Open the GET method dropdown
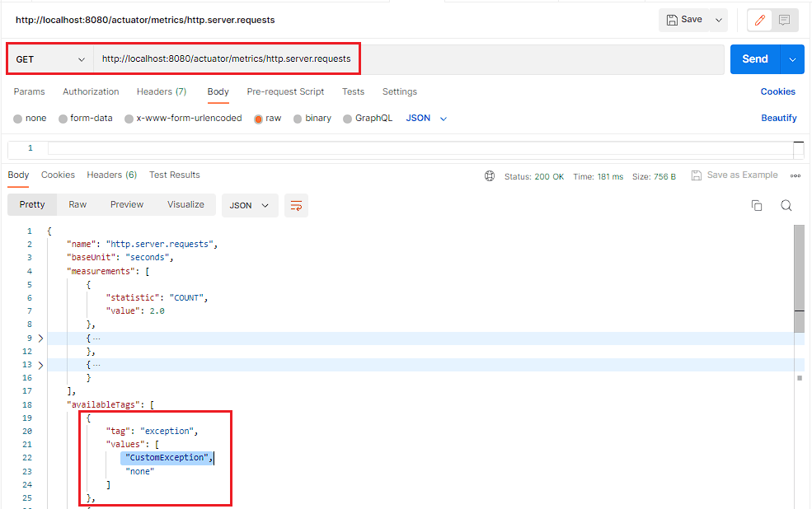812x509 pixels. click(x=49, y=58)
